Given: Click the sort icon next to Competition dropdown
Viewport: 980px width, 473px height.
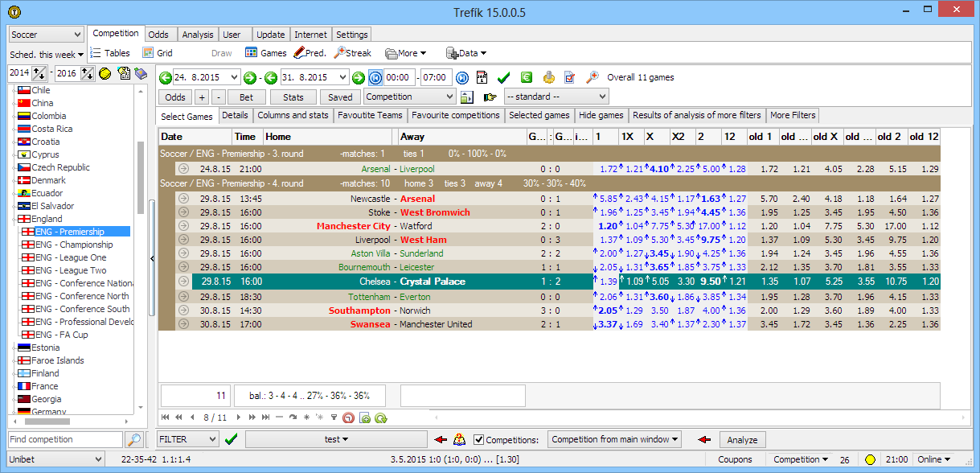Looking at the screenshot, I should click(x=467, y=97).
